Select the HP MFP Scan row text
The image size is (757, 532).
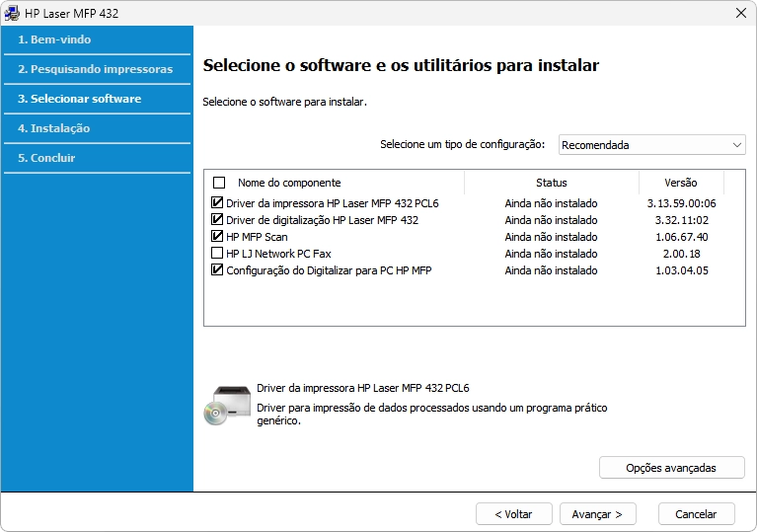(x=257, y=237)
